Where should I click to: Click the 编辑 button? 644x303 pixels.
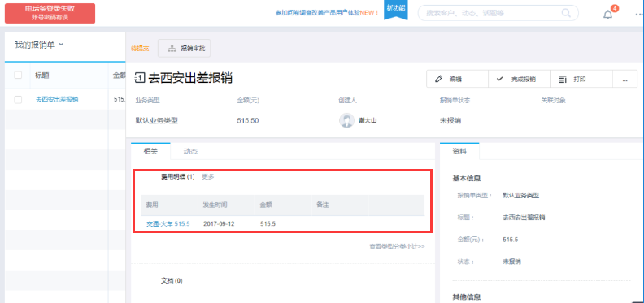457,80
